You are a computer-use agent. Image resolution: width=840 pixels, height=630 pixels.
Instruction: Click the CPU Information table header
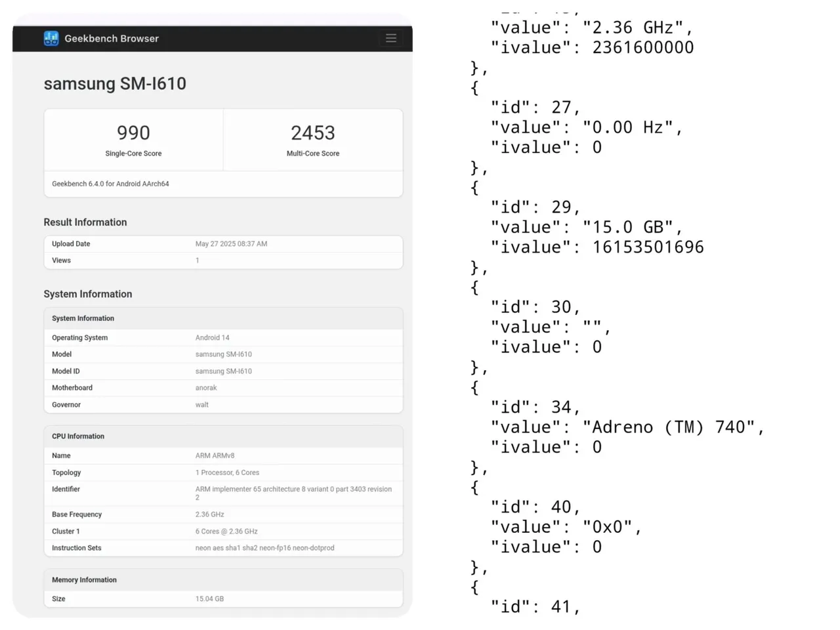[x=78, y=436]
